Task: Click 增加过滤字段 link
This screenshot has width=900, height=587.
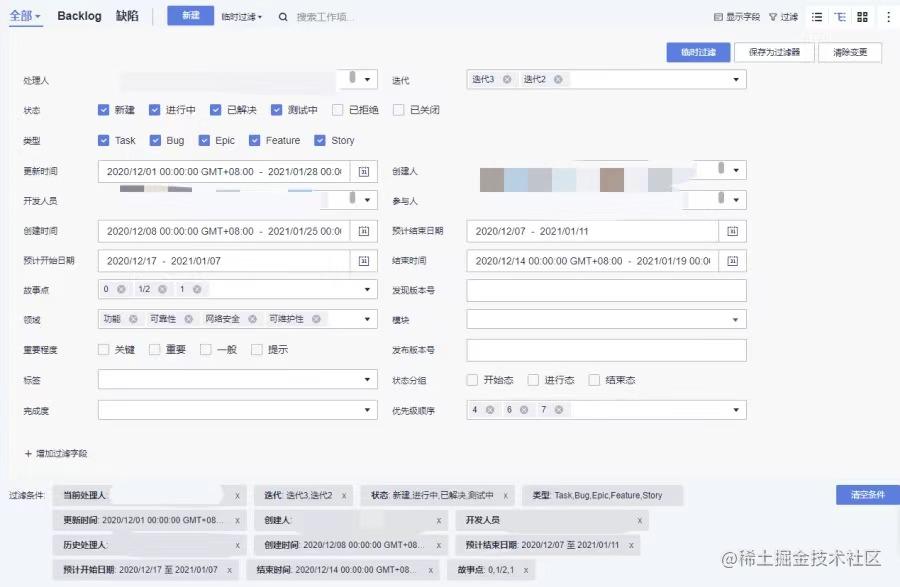Action: [56, 453]
